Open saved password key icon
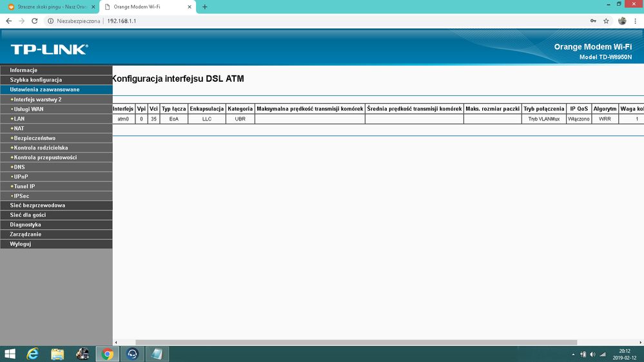Screen dimensions: 644x362 (593, 21)
